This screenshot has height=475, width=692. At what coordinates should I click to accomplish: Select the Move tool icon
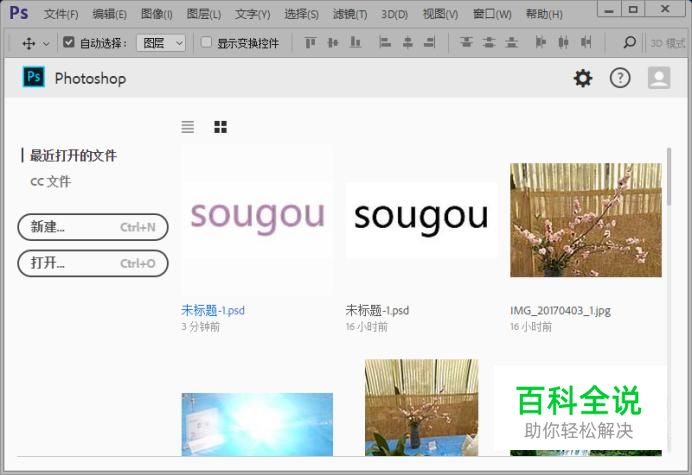tap(28, 43)
